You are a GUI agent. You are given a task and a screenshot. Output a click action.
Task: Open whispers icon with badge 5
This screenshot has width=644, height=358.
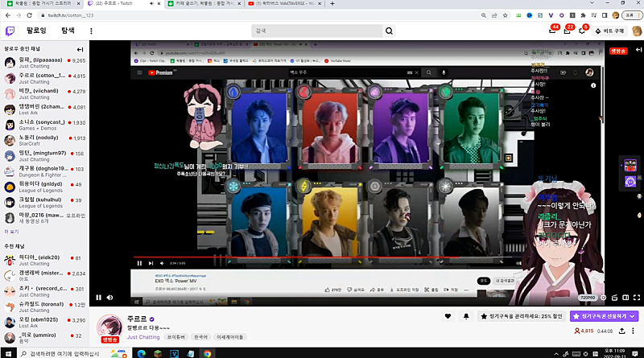click(x=582, y=31)
